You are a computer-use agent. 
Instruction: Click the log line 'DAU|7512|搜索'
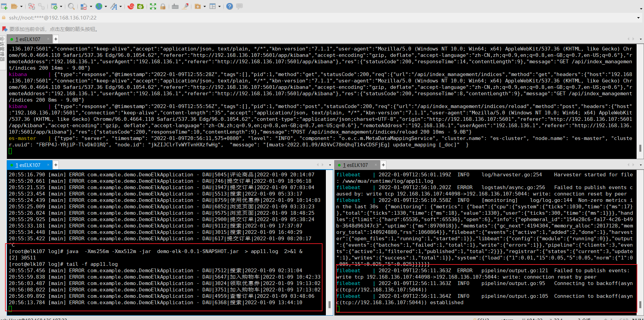155,271
